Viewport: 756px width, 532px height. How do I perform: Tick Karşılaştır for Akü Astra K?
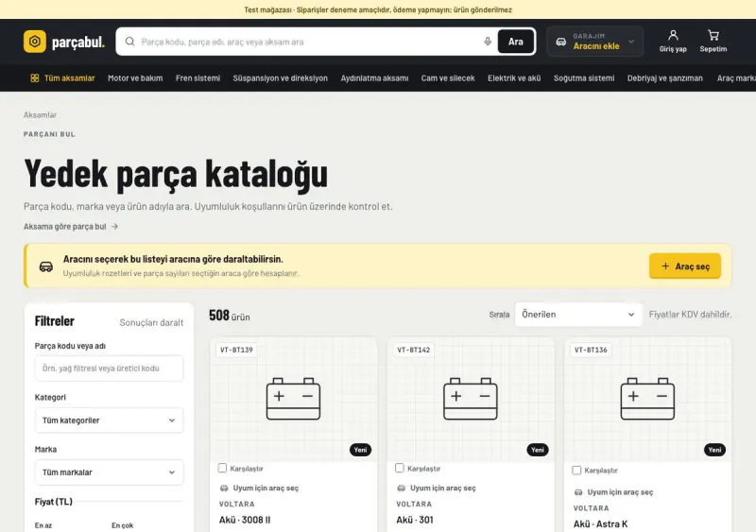[x=576, y=470]
